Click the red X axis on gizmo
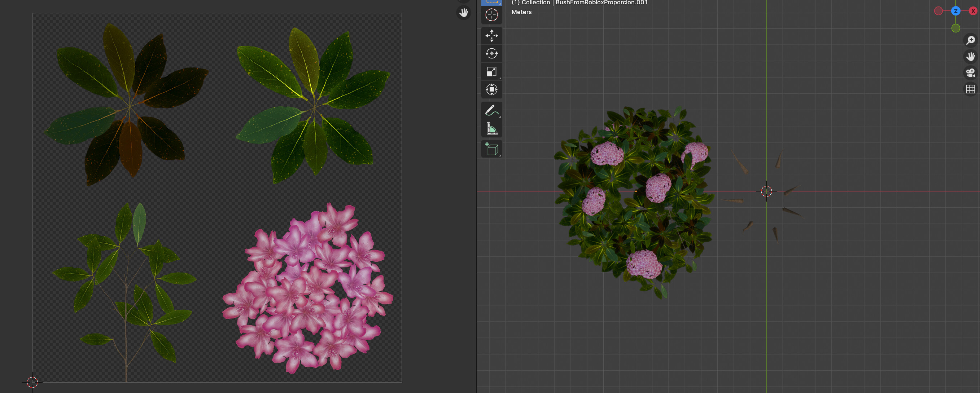Viewport: 980px width, 393px height. (973, 11)
